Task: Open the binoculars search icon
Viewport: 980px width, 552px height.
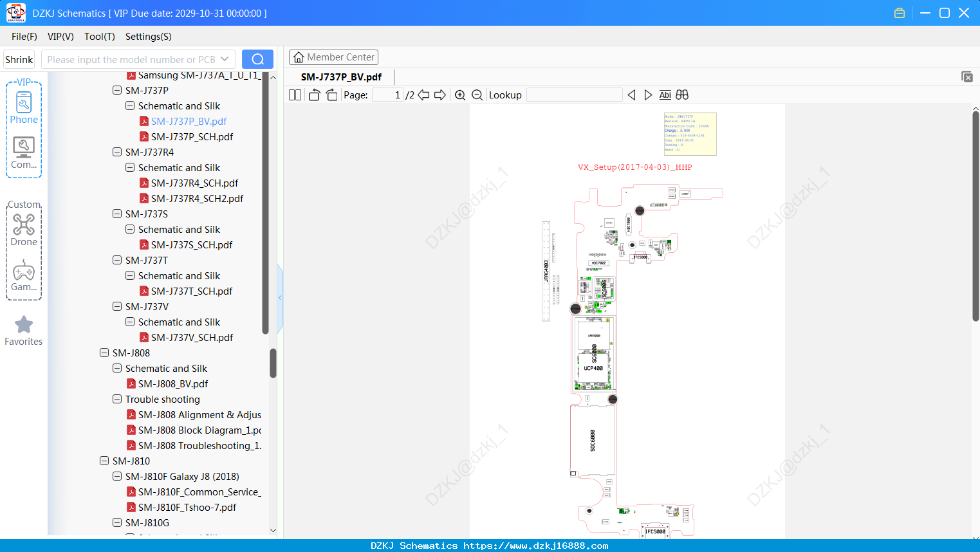Action: click(x=682, y=95)
